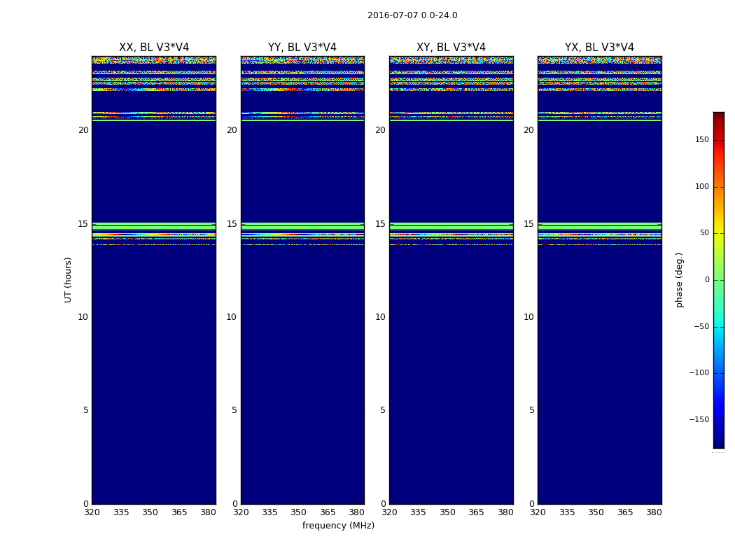Click the XY, BL V3*V4 panel title
Viewport: 735px width, 560px height.
pyautogui.click(x=451, y=48)
